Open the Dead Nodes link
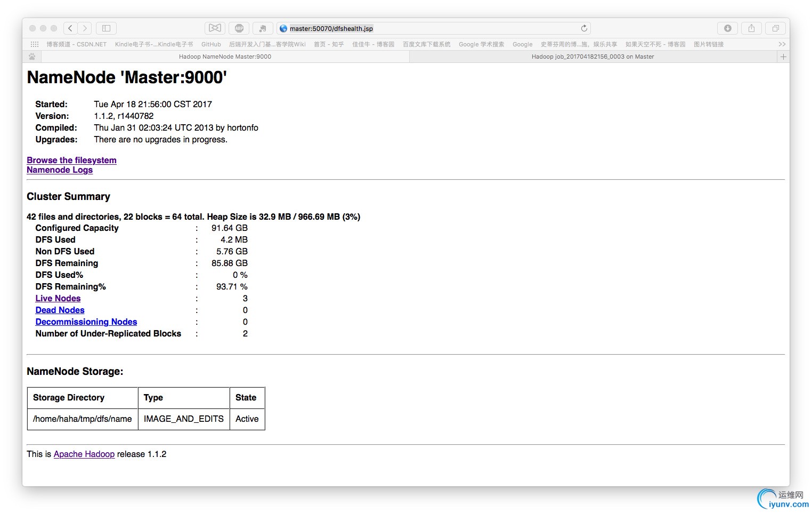Image resolution: width=812 pixels, height=513 pixels. [x=60, y=310]
